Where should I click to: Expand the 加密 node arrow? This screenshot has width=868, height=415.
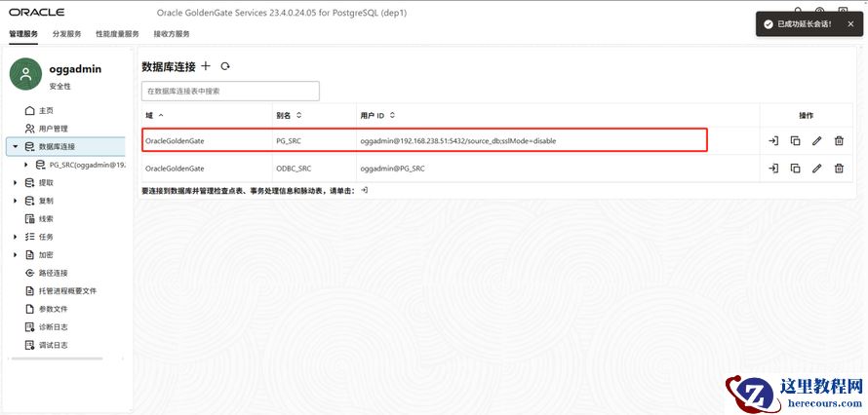point(16,254)
